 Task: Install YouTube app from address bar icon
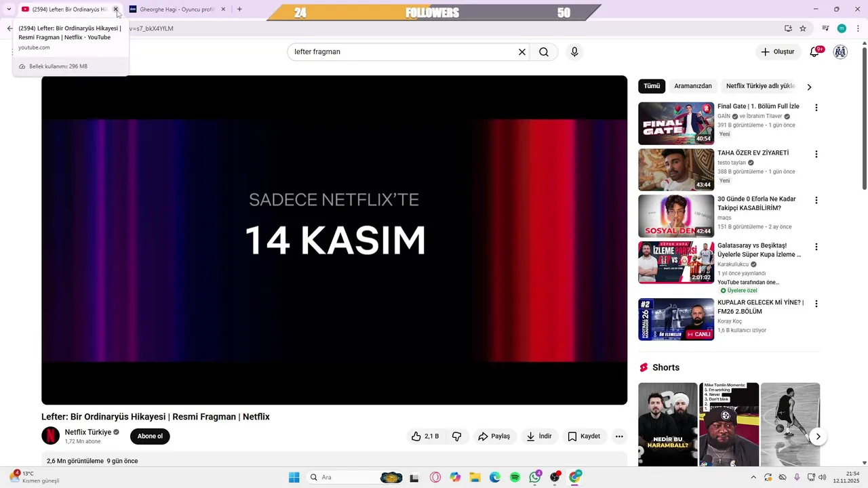click(x=788, y=28)
